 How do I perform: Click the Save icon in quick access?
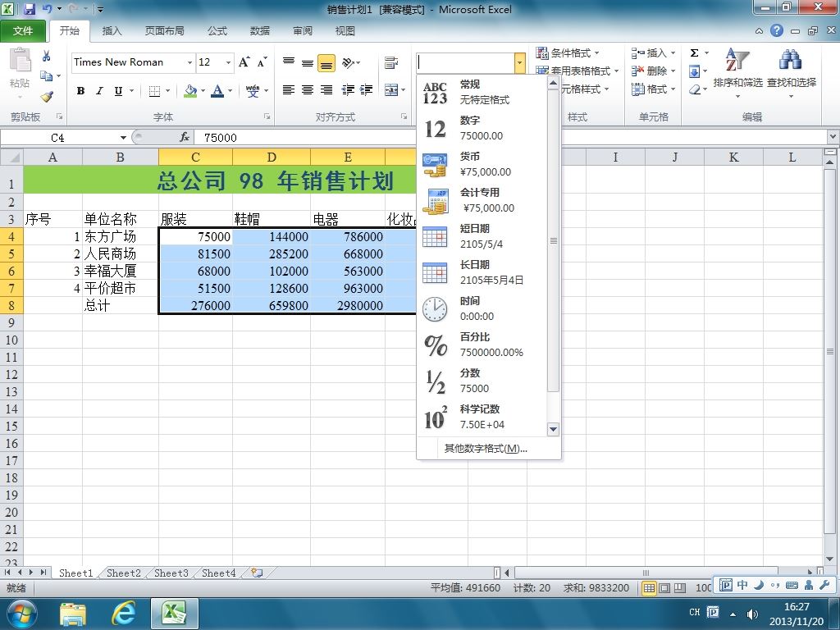30,9
